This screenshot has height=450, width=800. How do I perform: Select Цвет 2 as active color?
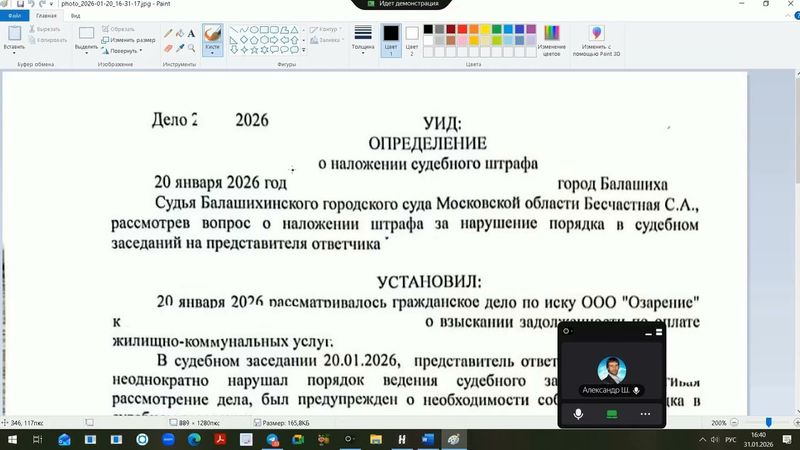pos(412,40)
